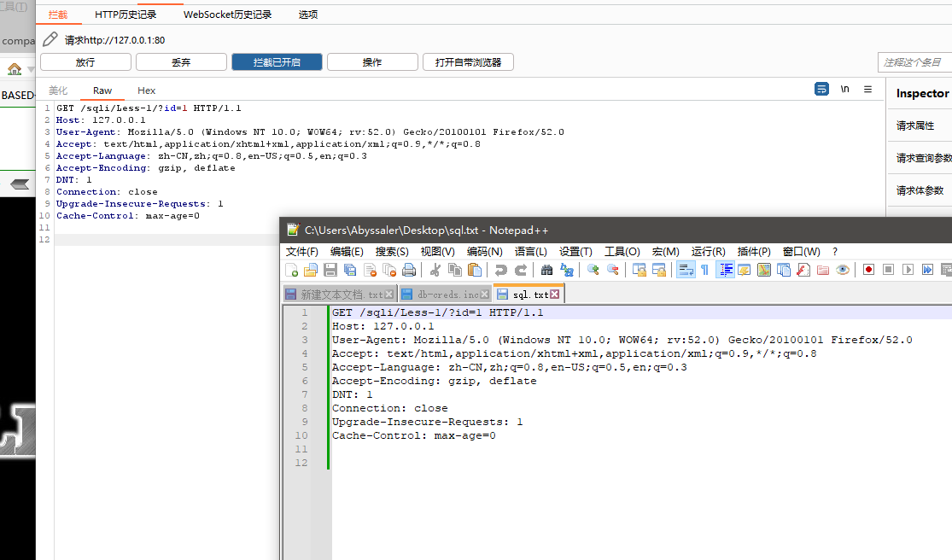Screen dimensions: 952x560
Task: Click the 打开自带浏览器 button
Action: point(468,61)
